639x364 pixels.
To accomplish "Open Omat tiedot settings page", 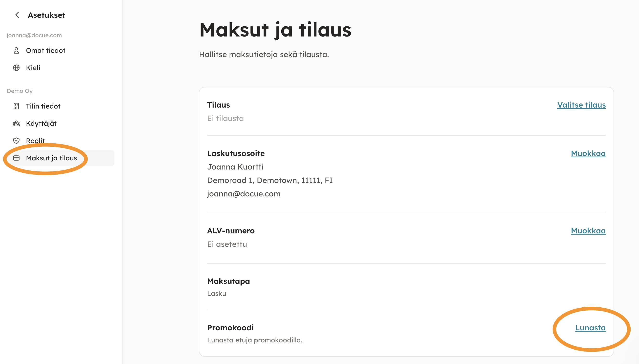I will (45, 50).
